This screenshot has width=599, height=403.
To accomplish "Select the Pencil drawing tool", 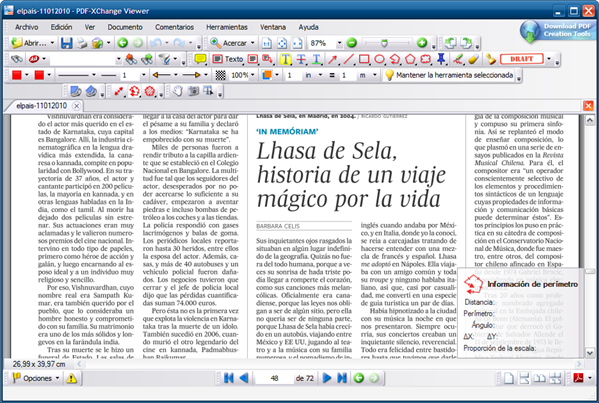I will [458, 59].
